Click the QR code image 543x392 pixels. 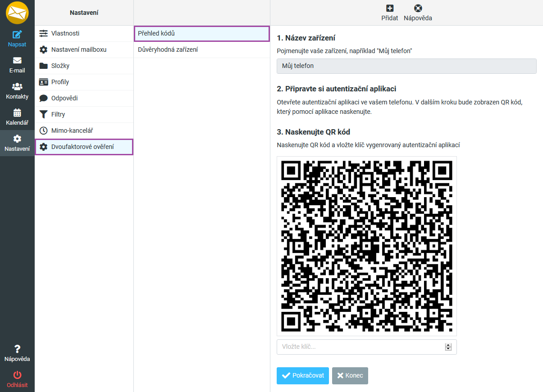(367, 246)
